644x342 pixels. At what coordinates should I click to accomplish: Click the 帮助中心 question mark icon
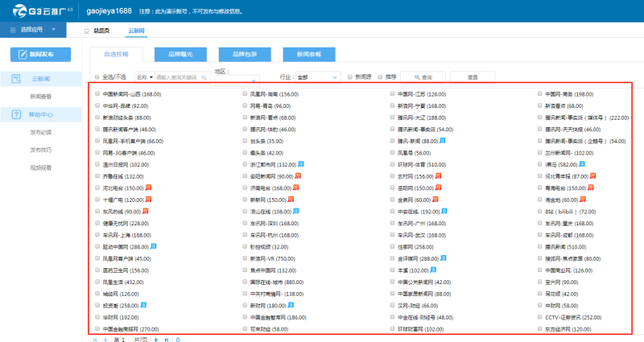[16, 114]
